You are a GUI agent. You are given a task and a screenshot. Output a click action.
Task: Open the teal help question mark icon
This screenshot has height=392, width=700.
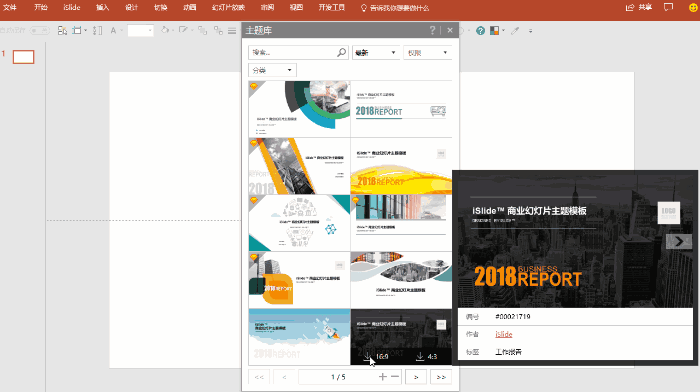pyautogui.click(x=480, y=31)
